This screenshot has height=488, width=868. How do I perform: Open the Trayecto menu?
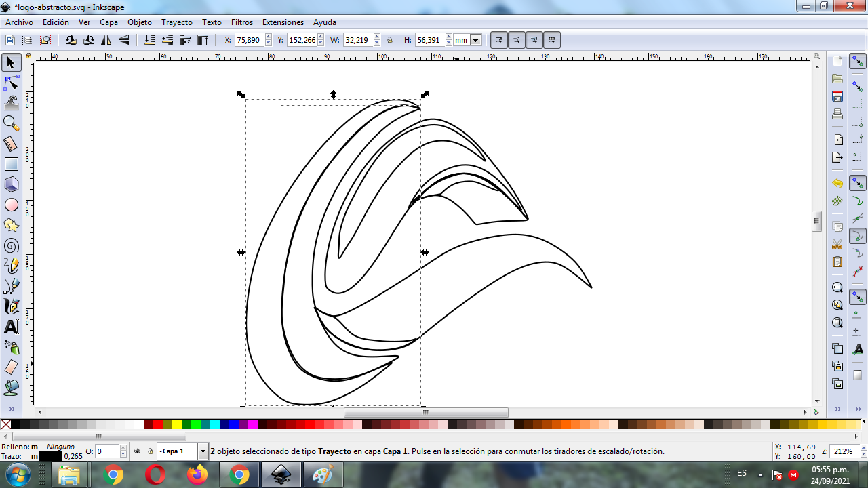coord(177,22)
